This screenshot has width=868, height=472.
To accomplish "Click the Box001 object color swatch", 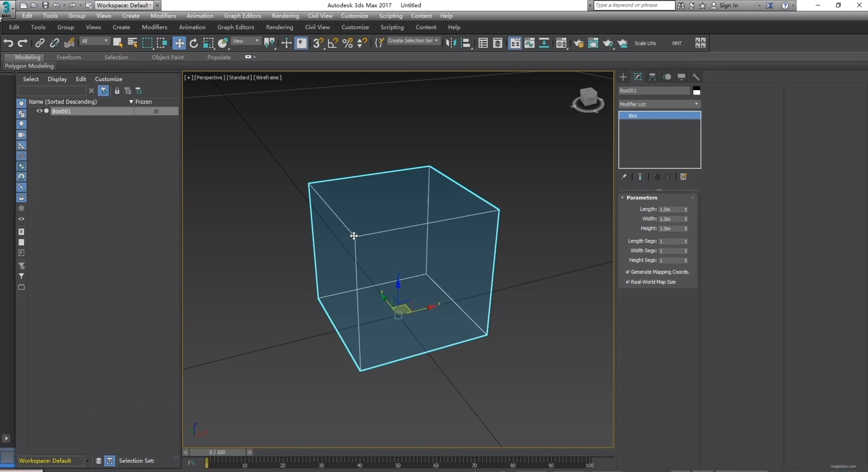I will pyautogui.click(x=696, y=91).
